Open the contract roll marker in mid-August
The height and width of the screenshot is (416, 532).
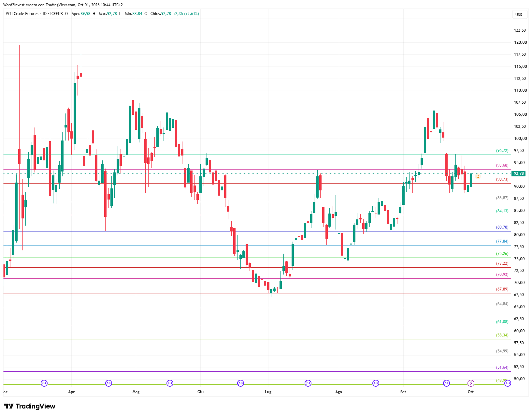coord(376,383)
